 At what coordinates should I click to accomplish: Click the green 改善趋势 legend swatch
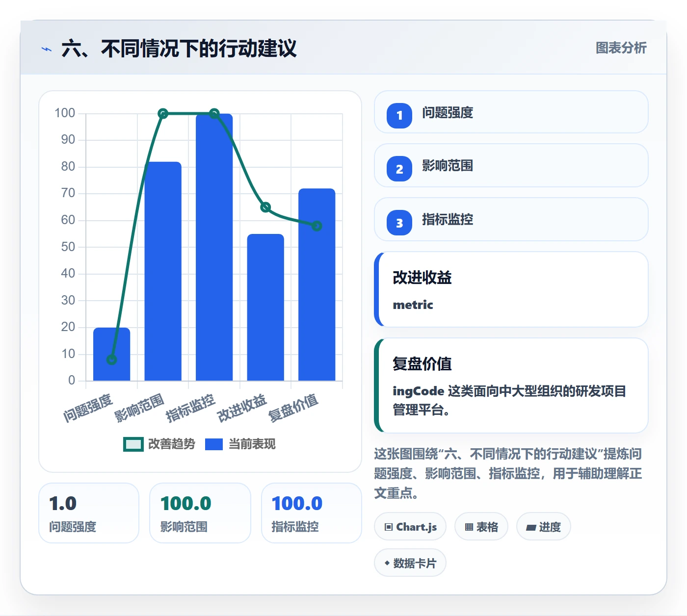(133, 444)
